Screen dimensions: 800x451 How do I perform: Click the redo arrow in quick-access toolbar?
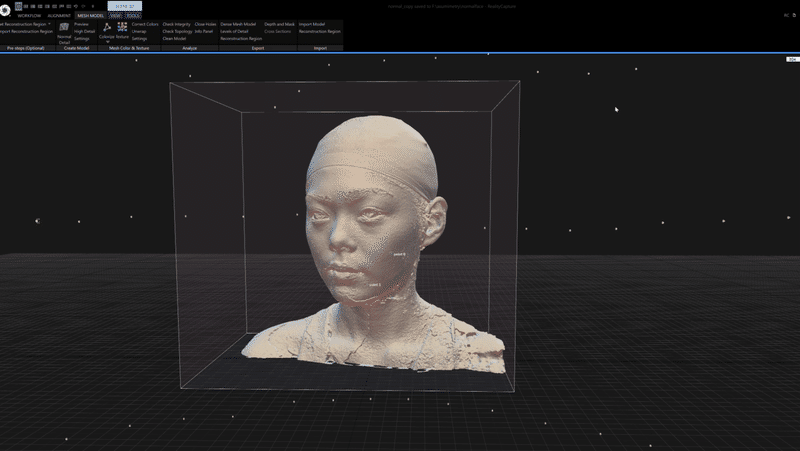(x=83, y=7)
